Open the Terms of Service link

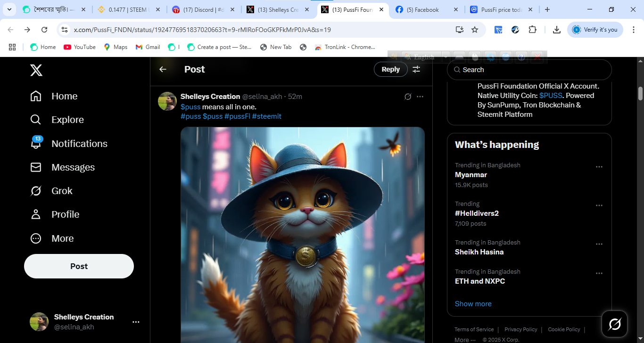[474, 329]
